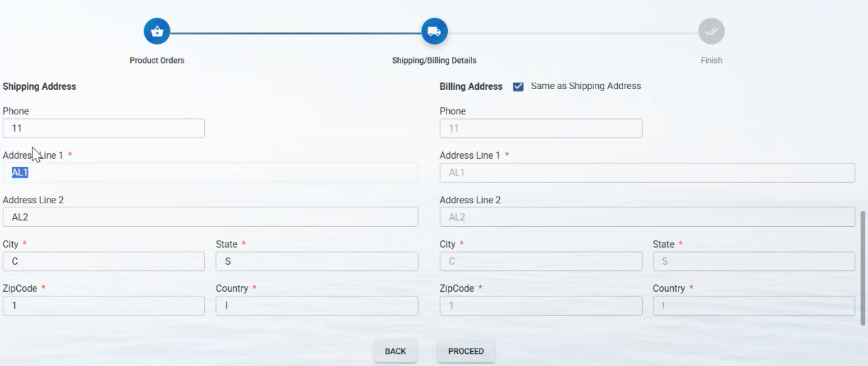This screenshot has width=868, height=366.
Task: Click the shipping Phone input field
Action: click(104, 128)
